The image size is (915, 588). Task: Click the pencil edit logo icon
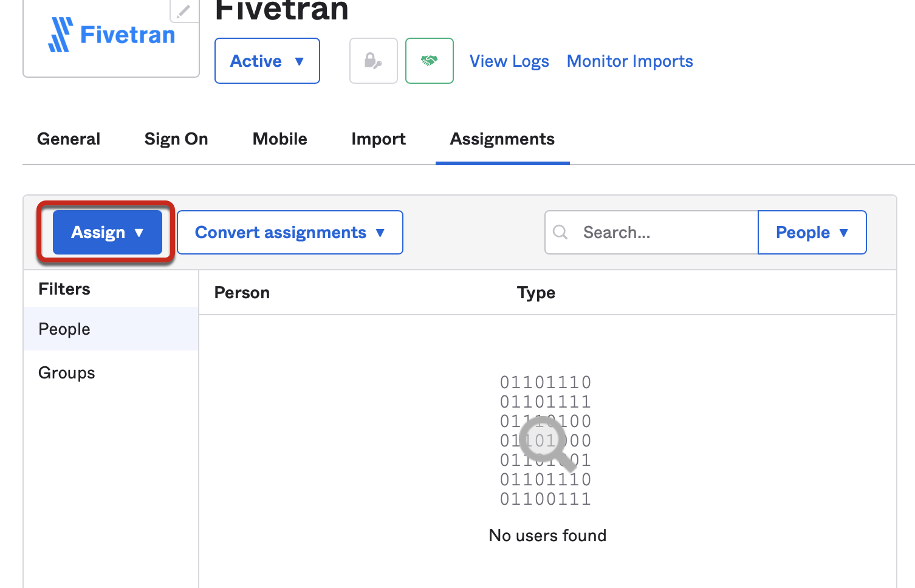click(x=184, y=10)
